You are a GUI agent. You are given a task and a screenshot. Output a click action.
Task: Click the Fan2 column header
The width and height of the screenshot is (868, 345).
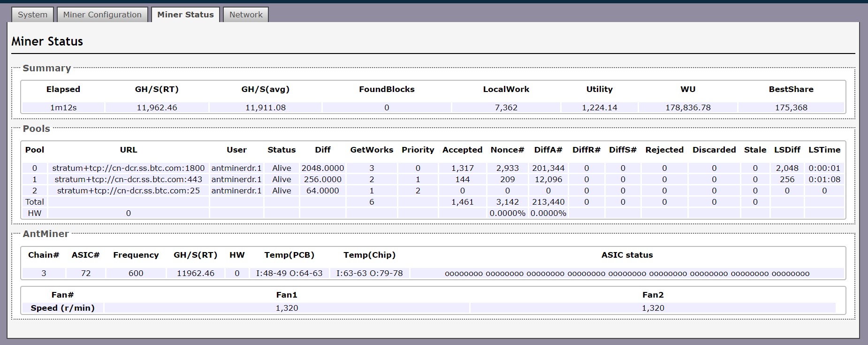653,295
